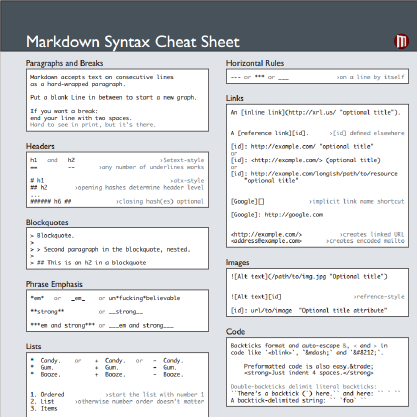Select the Links section heading

[x=235, y=98]
